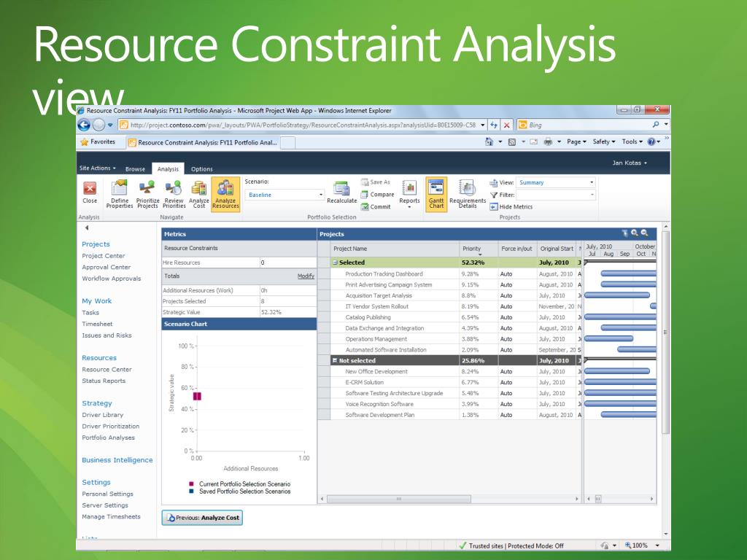Image resolution: width=747 pixels, height=560 pixels.
Task: Open the 100% zoom level control
Action: 642,545
